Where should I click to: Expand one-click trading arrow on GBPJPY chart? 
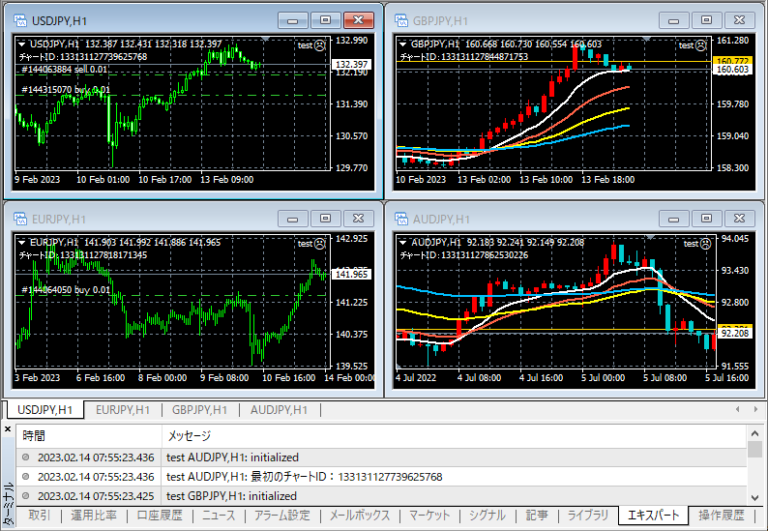click(402, 44)
